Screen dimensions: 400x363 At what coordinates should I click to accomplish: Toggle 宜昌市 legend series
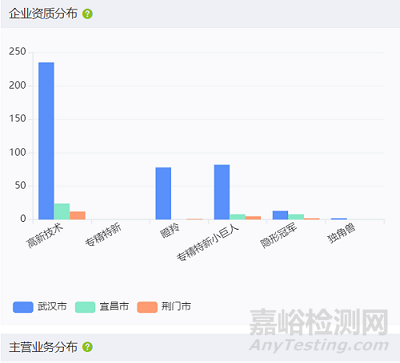[x=102, y=307]
